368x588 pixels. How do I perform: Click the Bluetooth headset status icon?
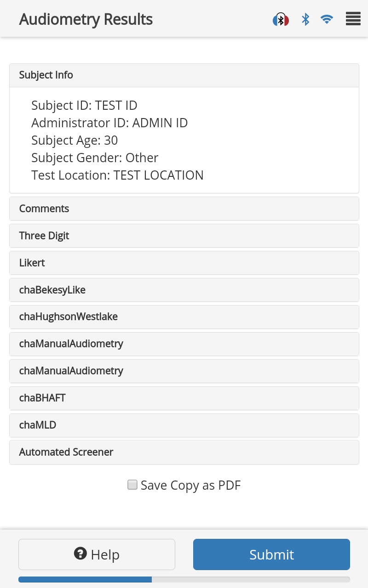click(281, 20)
